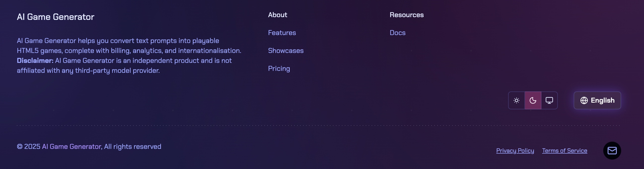
Task: Click the globe icon in the language selector
Action: [x=584, y=100]
